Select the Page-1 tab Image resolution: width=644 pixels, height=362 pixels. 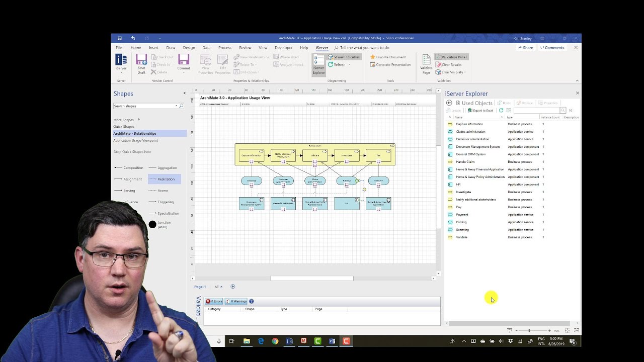pyautogui.click(x=200, y=287)
